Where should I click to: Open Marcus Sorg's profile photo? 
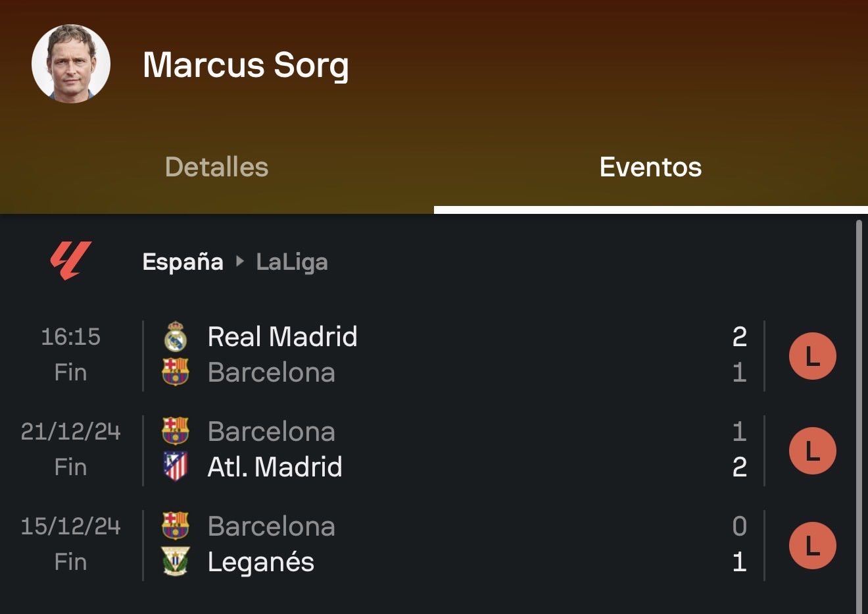[71, 64]
